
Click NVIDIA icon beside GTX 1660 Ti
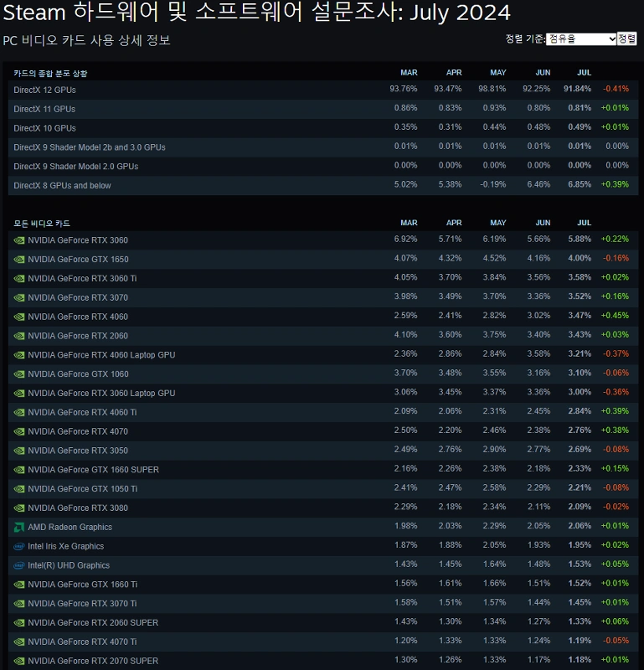coord(18,585)
